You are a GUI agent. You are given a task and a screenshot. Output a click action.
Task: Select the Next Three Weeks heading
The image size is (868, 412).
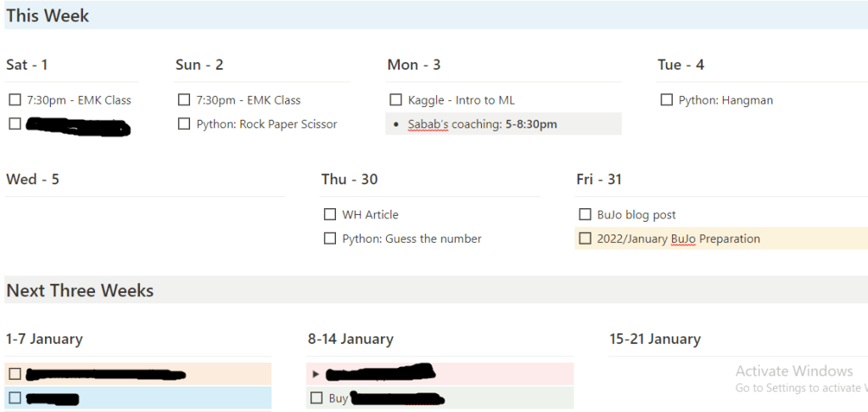click(80, 291)
